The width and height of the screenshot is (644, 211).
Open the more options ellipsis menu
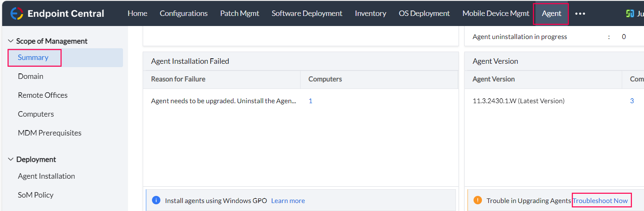pos(580,13)
